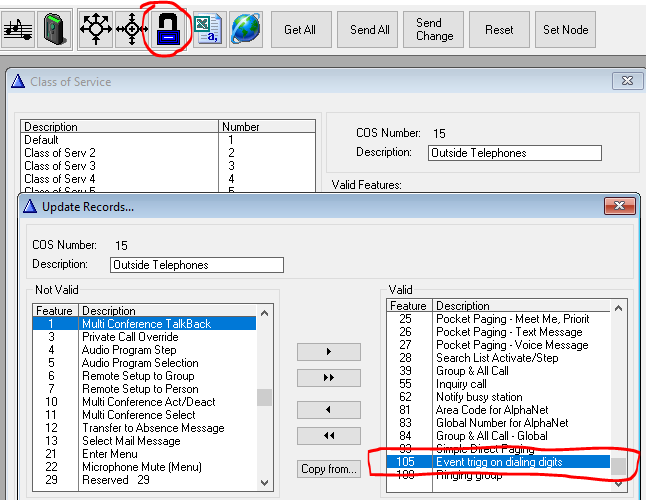Click single left arrow to remove feature
The width and height of the screenshot is (646, 500).
coord(329,410)
